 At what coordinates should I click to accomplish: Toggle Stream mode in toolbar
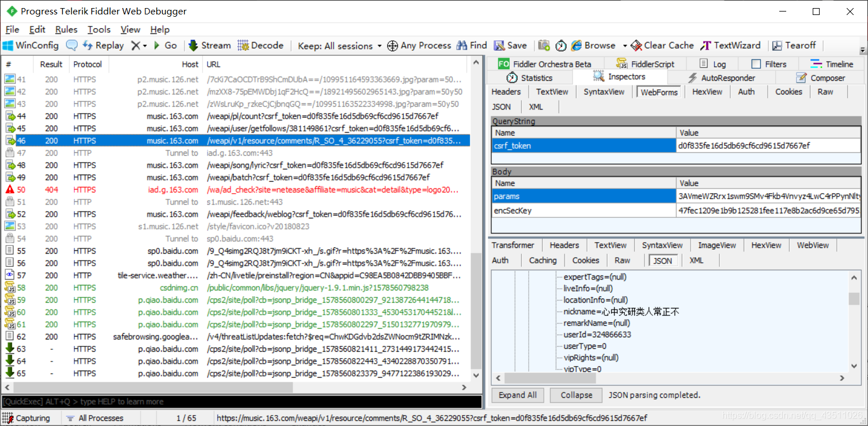209,45
